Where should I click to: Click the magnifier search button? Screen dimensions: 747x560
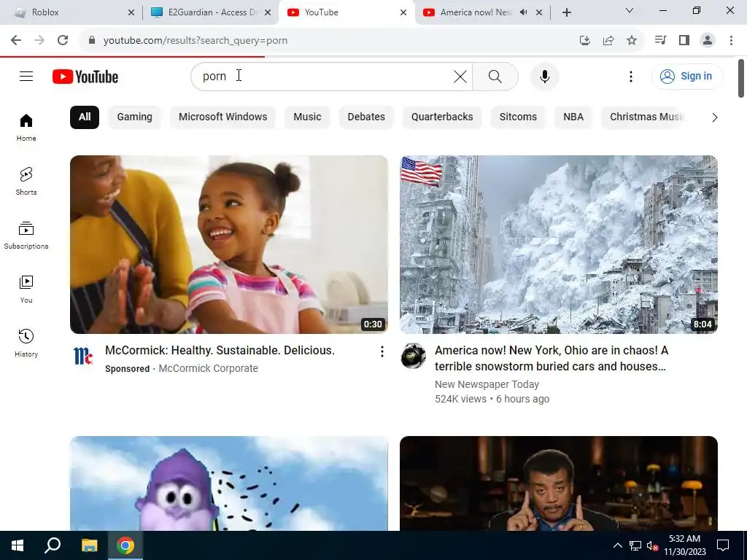(495, 76)
